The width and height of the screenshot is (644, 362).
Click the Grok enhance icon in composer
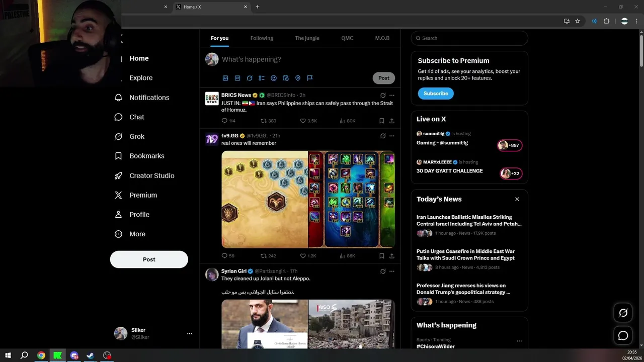(x=250, y=78)
